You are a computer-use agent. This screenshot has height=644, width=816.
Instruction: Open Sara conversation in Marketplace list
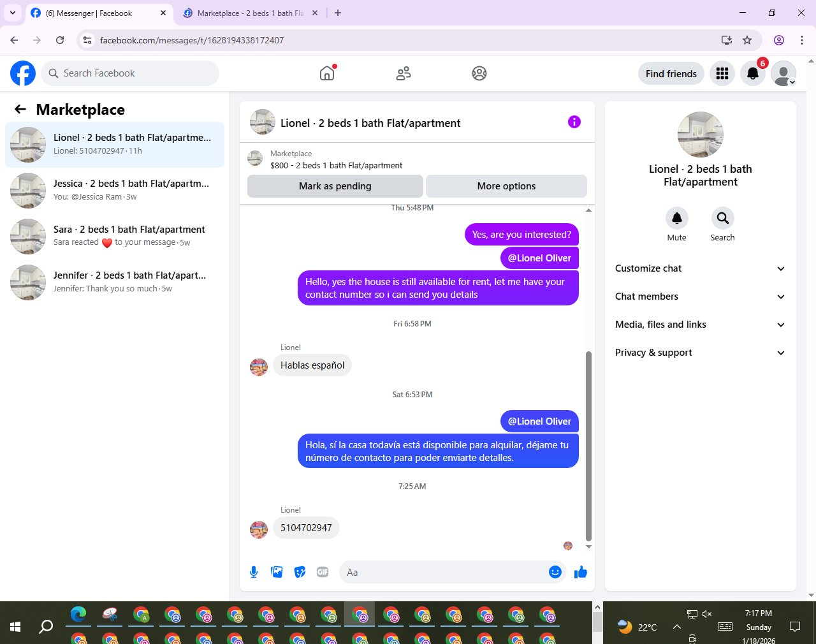coord(115,237)
